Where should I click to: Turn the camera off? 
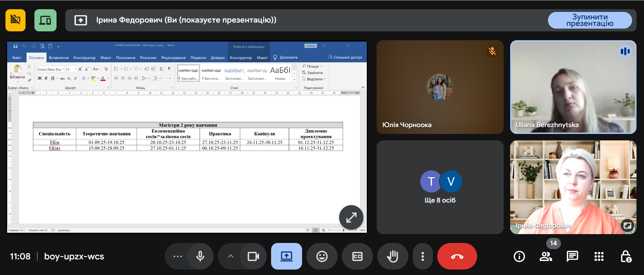pyautogui.click(x=253, y=256)
